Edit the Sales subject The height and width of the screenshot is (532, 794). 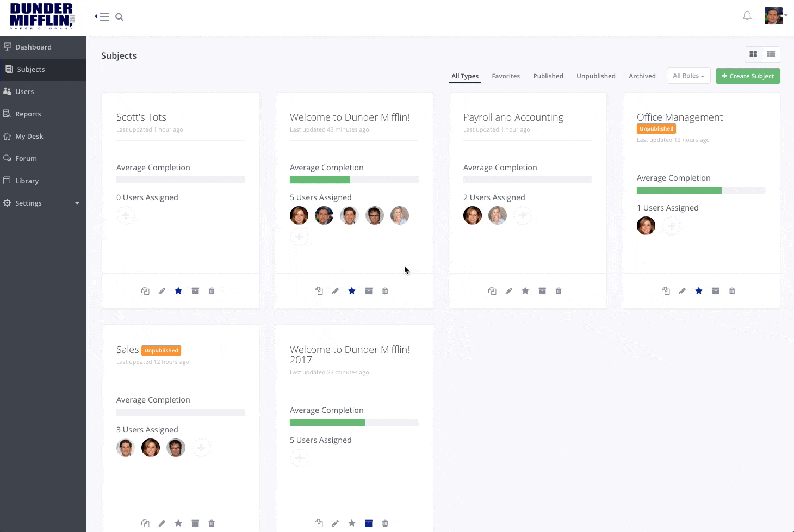[162, 523]
